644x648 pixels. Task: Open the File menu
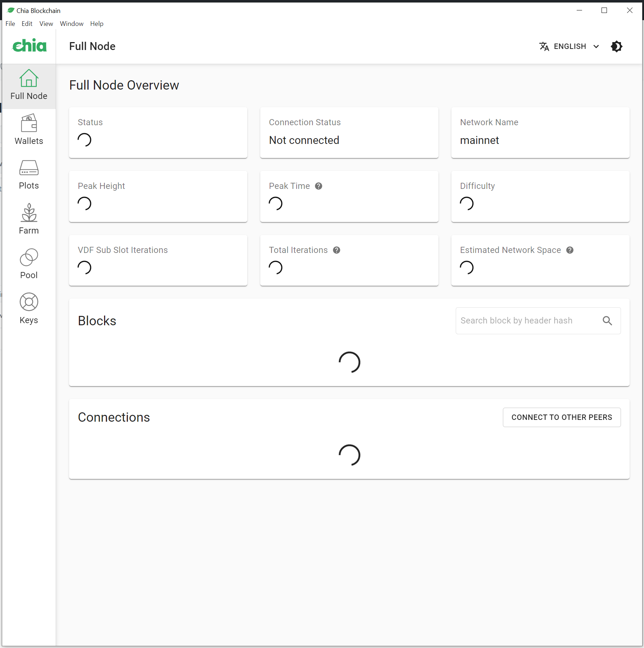click(x=10, y=24)
